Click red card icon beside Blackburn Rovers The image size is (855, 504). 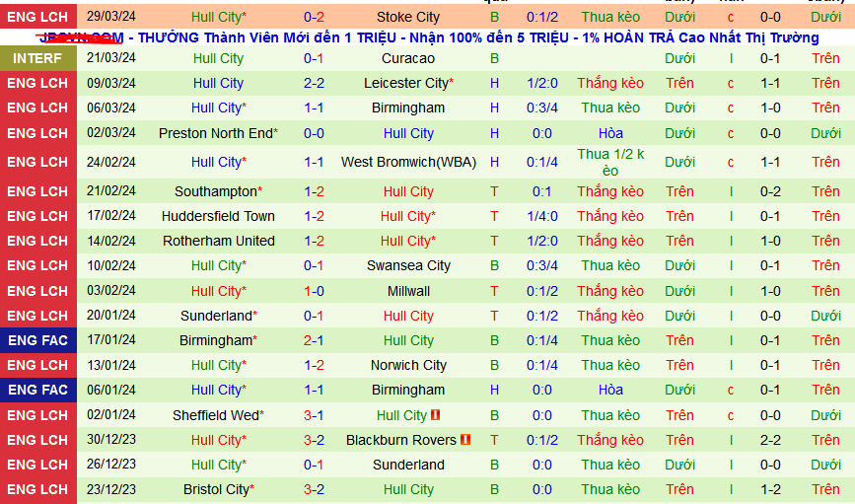465,440
